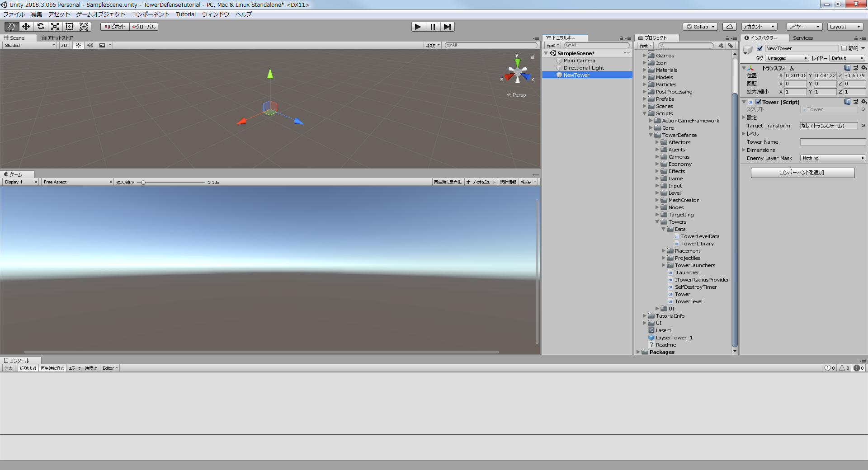The height and width of the screenshot is (470, 868).
Task: Toggle Mute Audio (オーディオをミュート) in Game view
Action: (x=481, y=182)
